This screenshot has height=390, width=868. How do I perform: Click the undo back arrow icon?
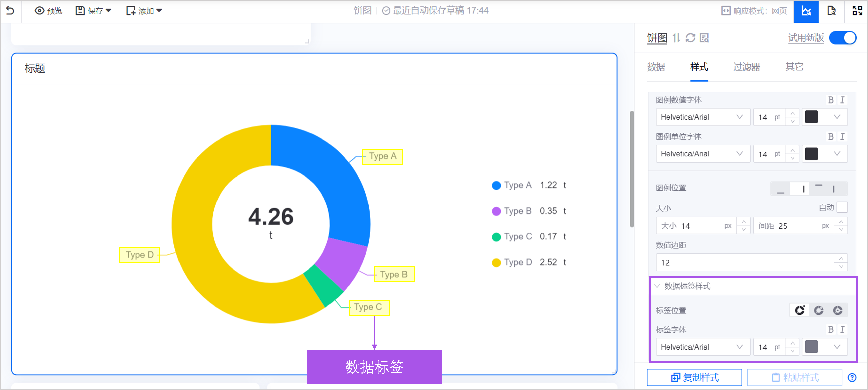[x=11, y=11]
